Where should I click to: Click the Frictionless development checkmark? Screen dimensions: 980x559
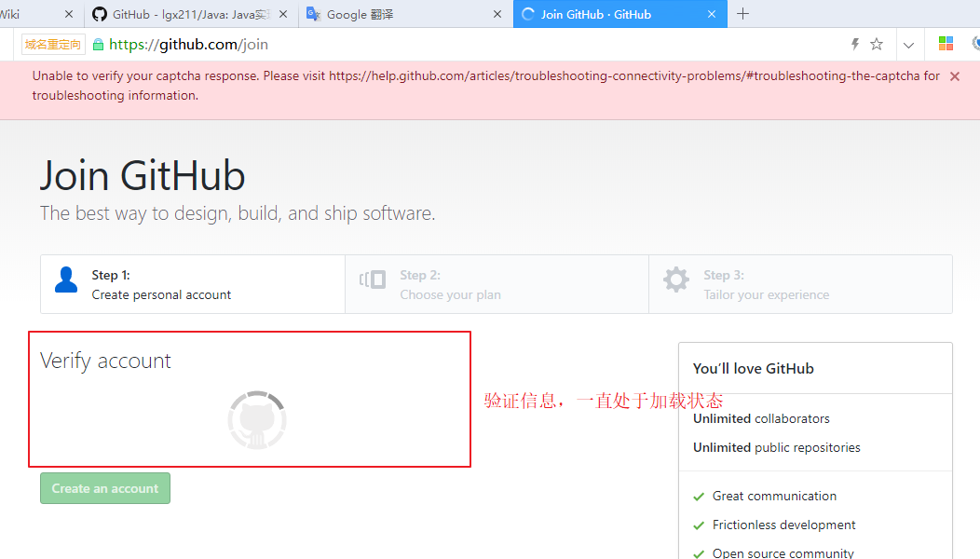pos(699,525)
